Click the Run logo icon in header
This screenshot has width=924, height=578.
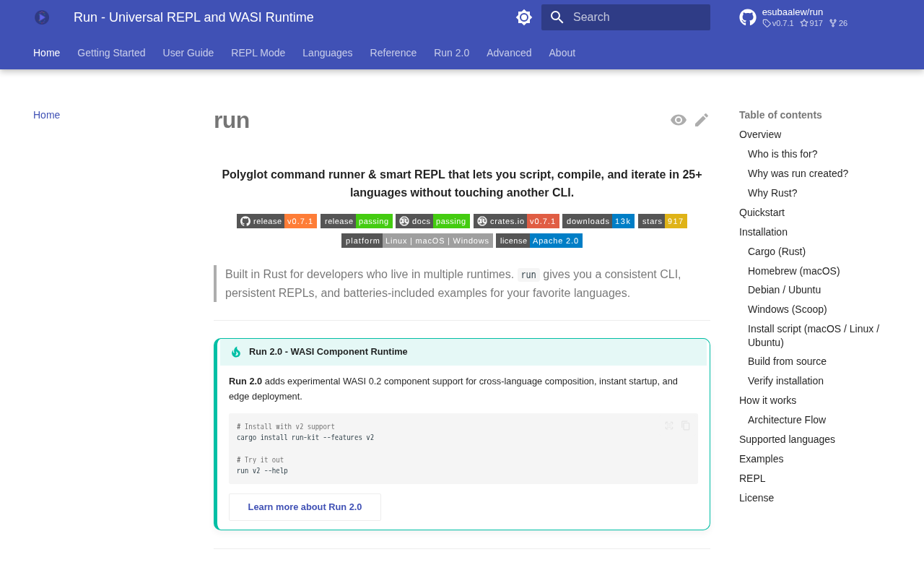[42, 17]
